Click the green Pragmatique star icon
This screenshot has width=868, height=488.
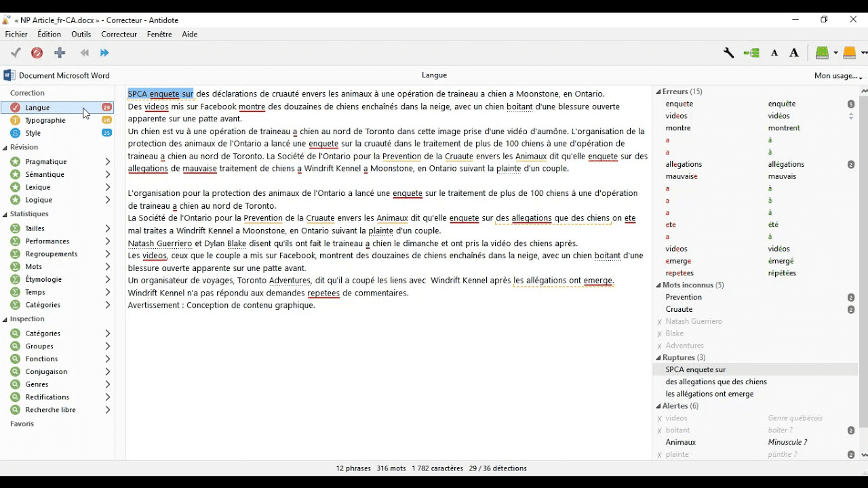pos(15,161)
